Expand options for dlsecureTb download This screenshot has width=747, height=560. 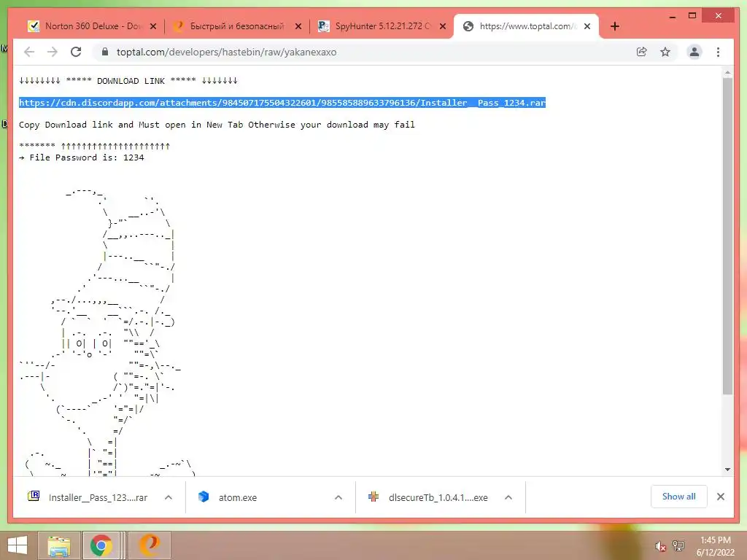(x=508, y=497)
